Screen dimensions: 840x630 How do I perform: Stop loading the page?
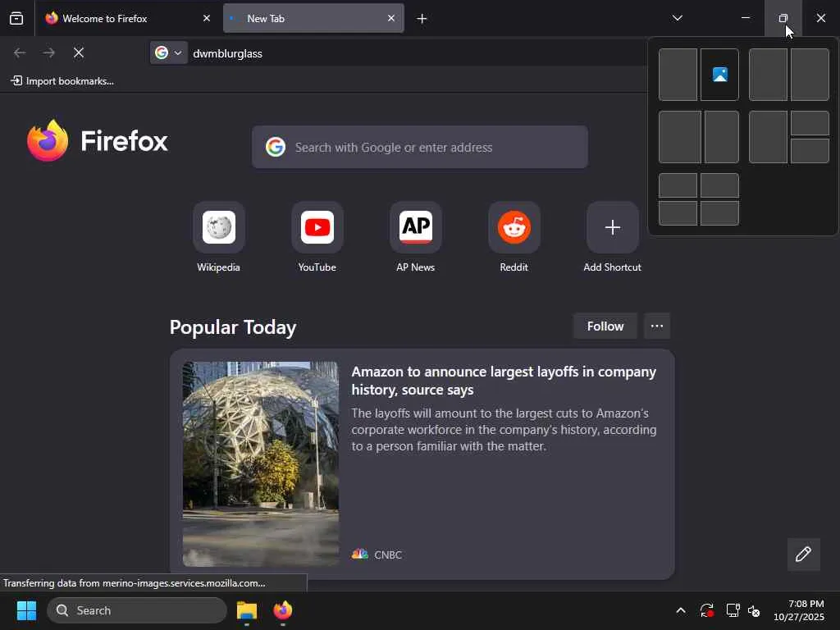[79, 52]
